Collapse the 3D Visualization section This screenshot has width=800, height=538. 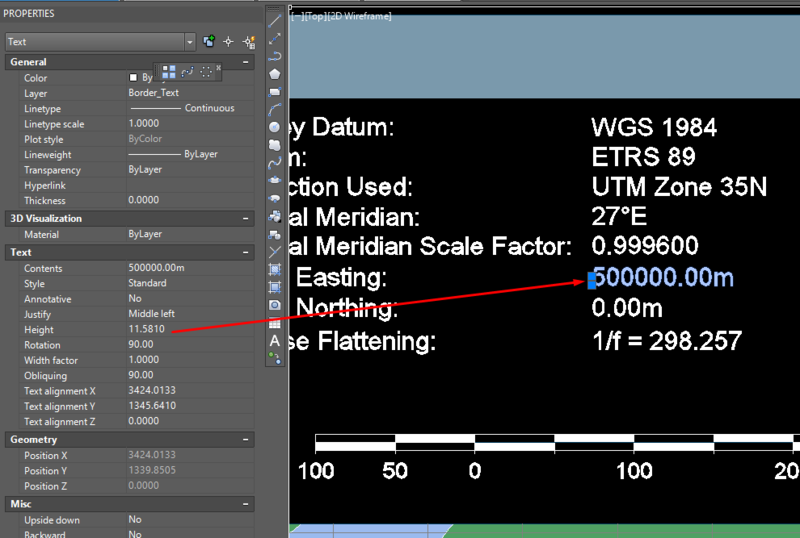coord(246,218)
